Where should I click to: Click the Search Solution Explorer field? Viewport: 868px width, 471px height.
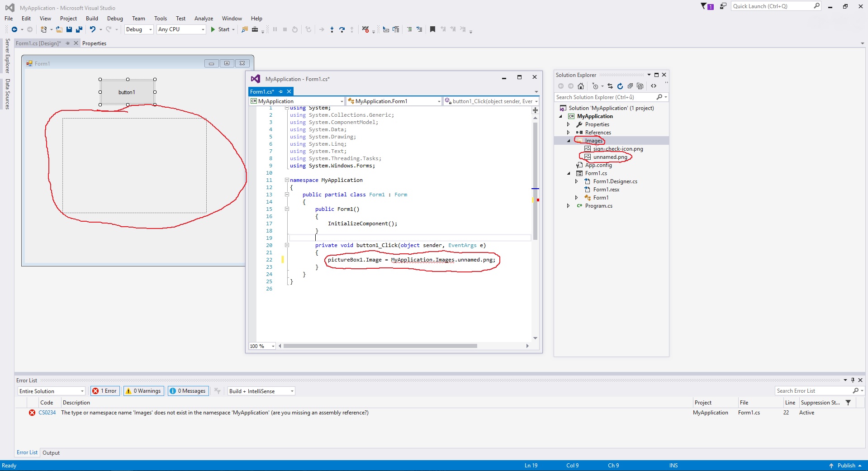605,97
